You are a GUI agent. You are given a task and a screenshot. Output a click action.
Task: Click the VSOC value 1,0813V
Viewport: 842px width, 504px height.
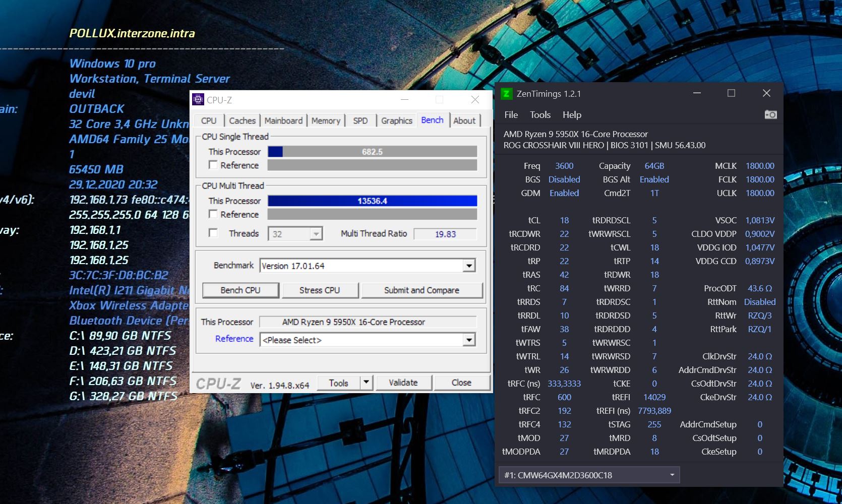click(760, 220)
